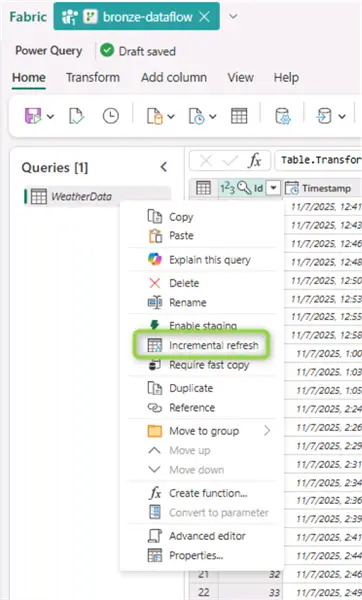
Task: Switch to the Transform tab
Action: click(93, 77)
